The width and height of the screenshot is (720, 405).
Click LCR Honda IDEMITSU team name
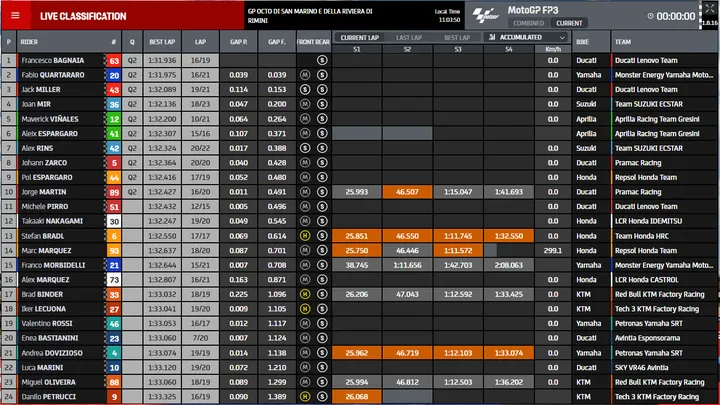point(648,221)
